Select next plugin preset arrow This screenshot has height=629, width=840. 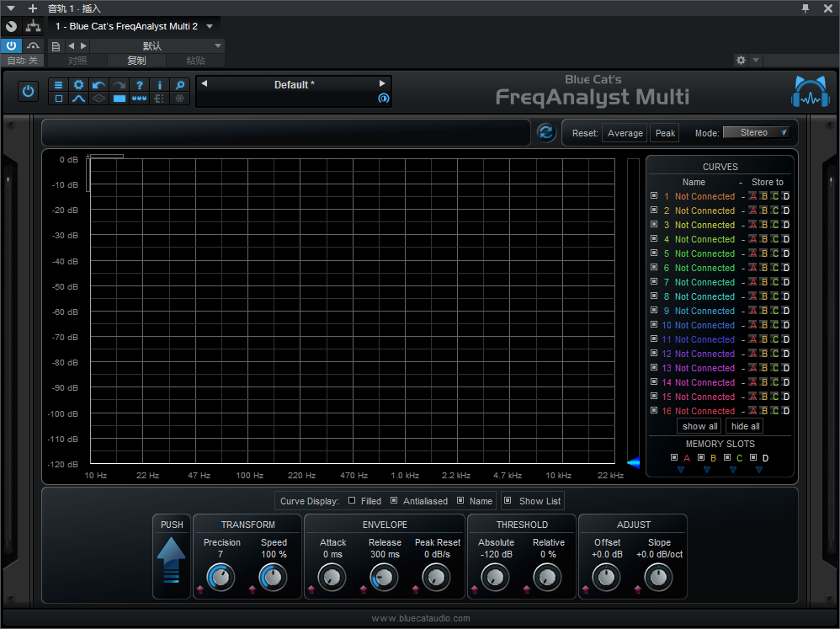[x=382, y=83]
